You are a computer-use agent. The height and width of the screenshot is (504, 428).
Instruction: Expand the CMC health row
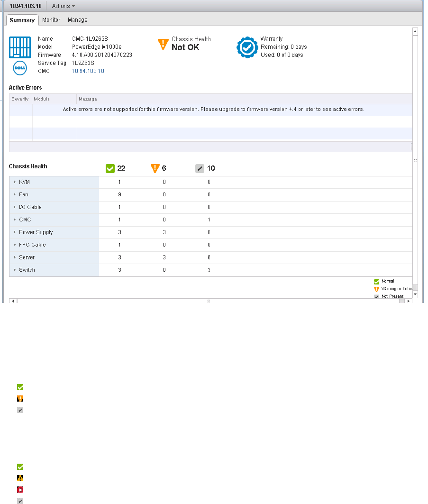[x=15, y=220]
